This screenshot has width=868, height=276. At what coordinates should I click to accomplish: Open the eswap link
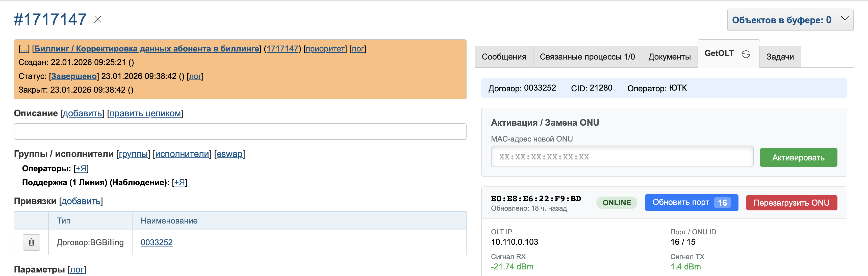click(229, 154)
